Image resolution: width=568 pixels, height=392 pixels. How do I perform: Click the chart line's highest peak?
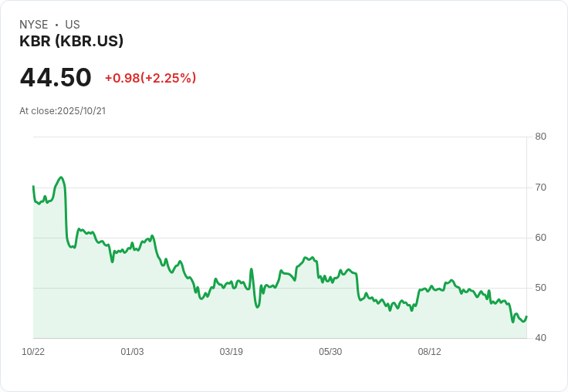[x=61, y=177]
